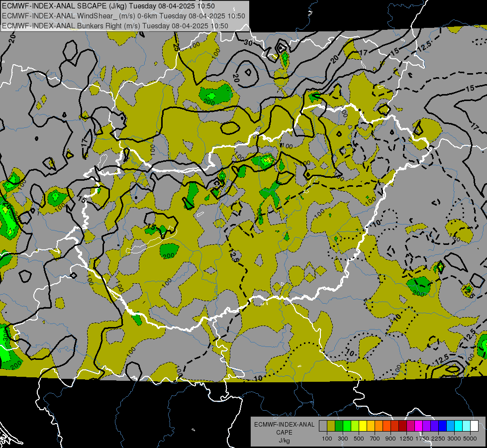Click the SBCAPE title line in header
Viewport: 487px width, 448px height.
[108, 6]
